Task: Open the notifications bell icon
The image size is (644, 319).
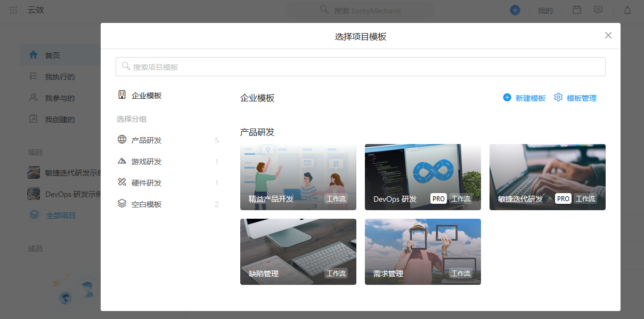Action: pyautogui.click(x=627, y=10)
